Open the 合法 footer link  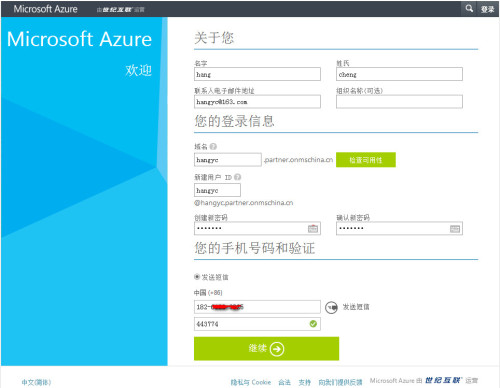(284, 382)
